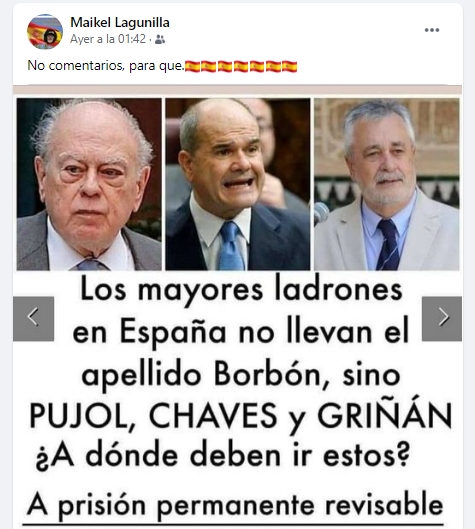Screen dimensions: 475x529
Task: Select the middle photo of man with blue tie
Action: pos(238,184)
